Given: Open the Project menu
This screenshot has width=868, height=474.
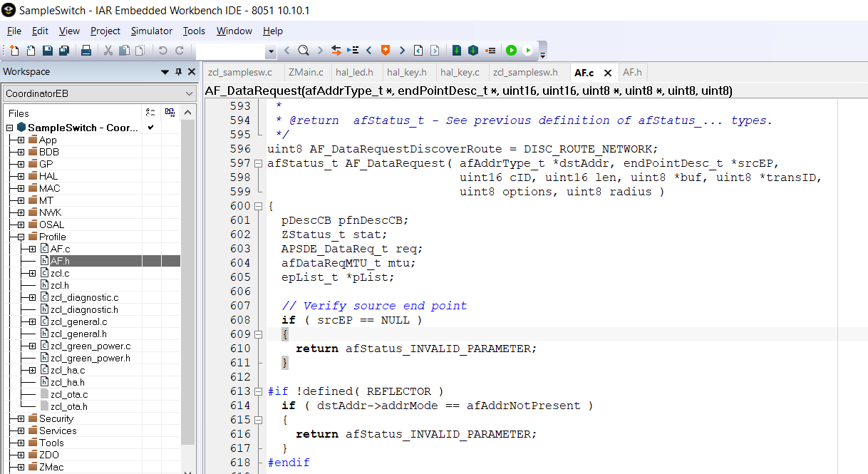Looking at the screenshot, I should pos(105,31).
